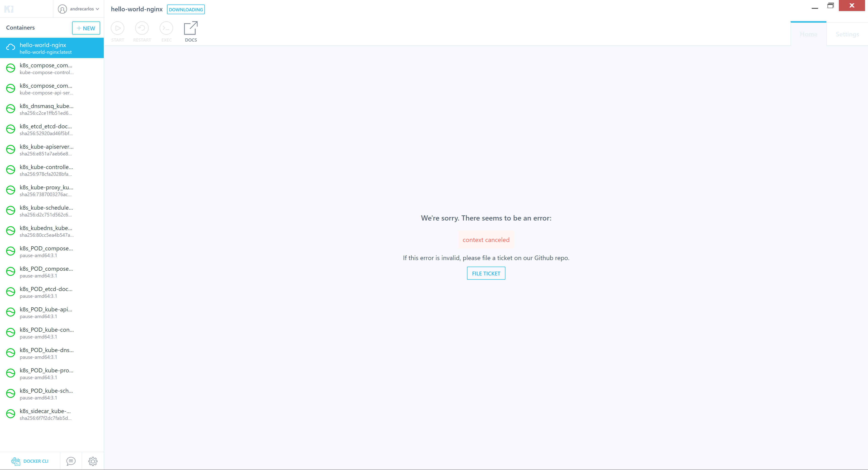Screen dimensions: 868x470
Task: Click the RESTART container icon
Action: click(142, 28)
